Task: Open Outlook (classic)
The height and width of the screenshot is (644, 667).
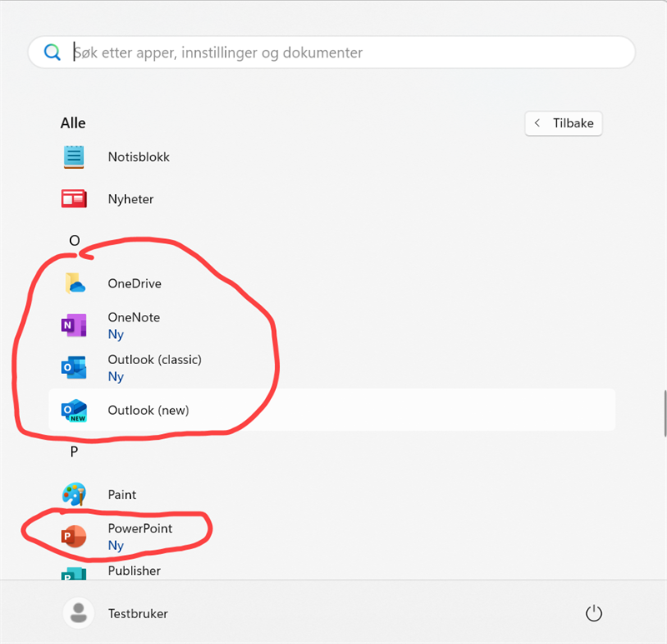Action: [x=154, y=359]
